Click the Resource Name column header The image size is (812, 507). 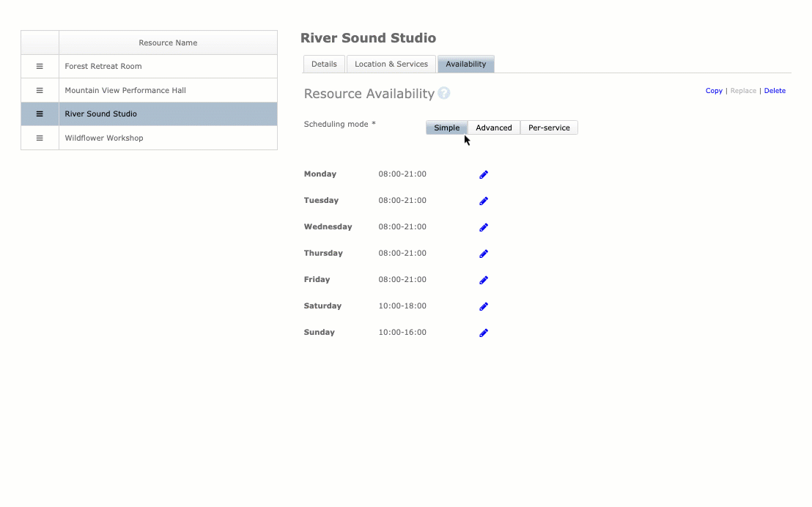168,42
